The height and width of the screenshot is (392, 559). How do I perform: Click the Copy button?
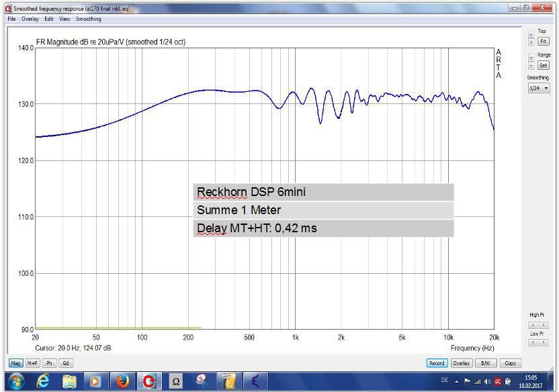click(510, 363)
